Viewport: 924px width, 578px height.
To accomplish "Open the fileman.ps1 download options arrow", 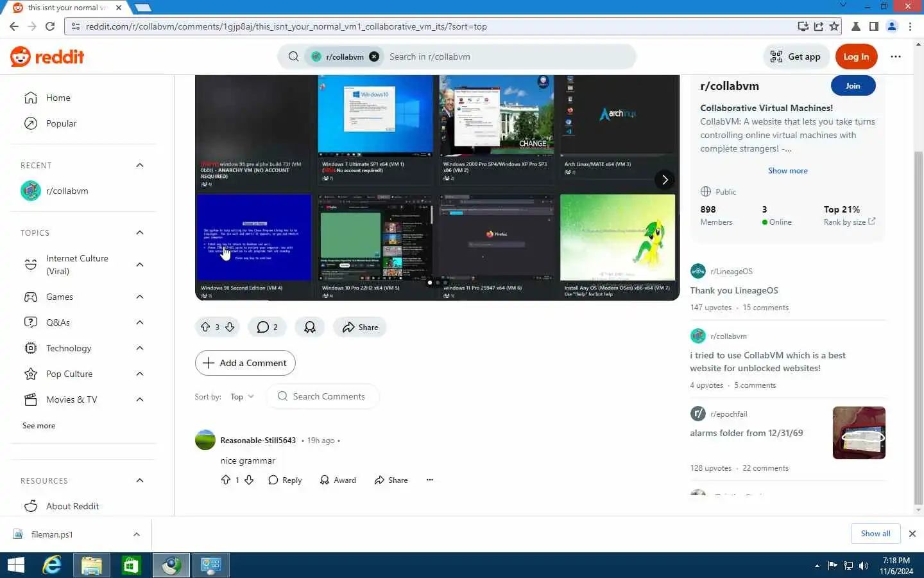I will pos(136,534).
